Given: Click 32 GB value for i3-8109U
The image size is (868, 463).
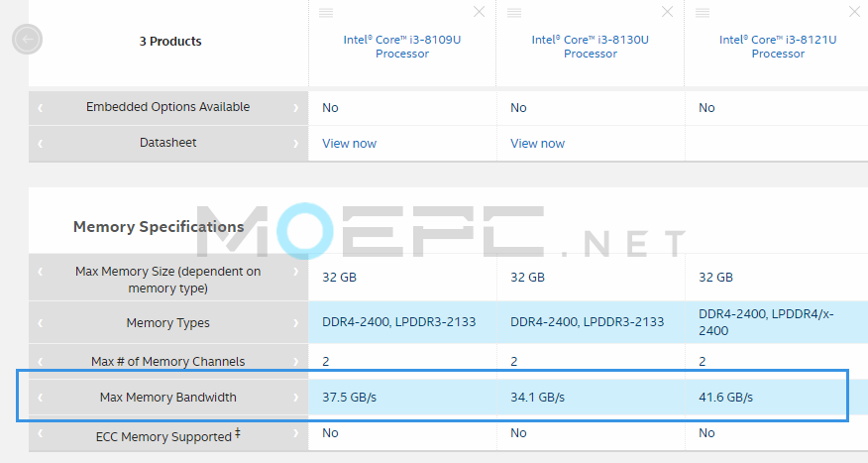Looking at the screenshot, I should click(x=339, y=278).
